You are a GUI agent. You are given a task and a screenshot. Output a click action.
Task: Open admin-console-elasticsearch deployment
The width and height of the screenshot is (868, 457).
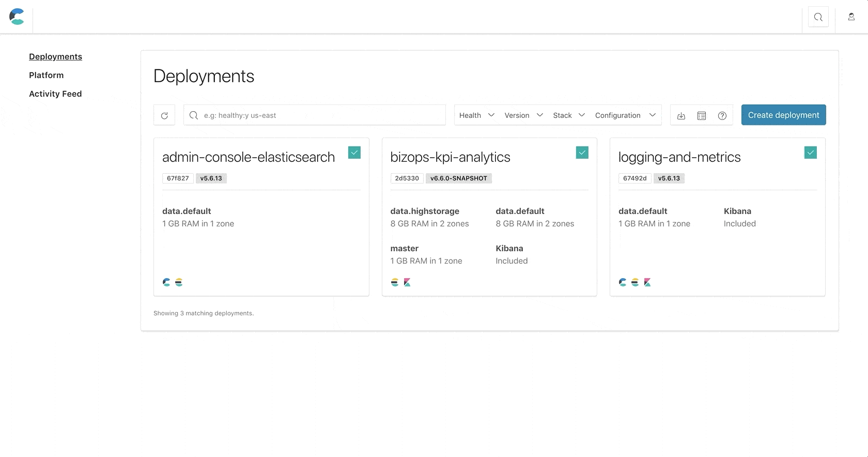point(249,157)
